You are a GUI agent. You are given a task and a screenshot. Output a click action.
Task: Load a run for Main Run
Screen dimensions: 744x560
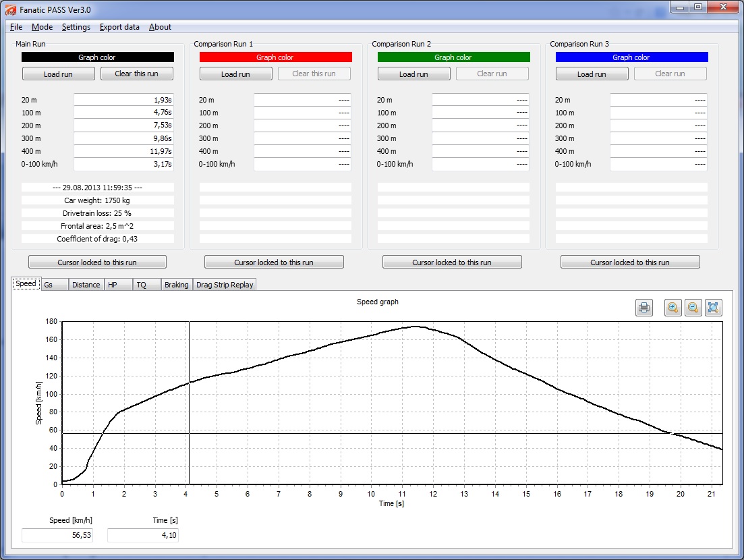pos(58,74)
